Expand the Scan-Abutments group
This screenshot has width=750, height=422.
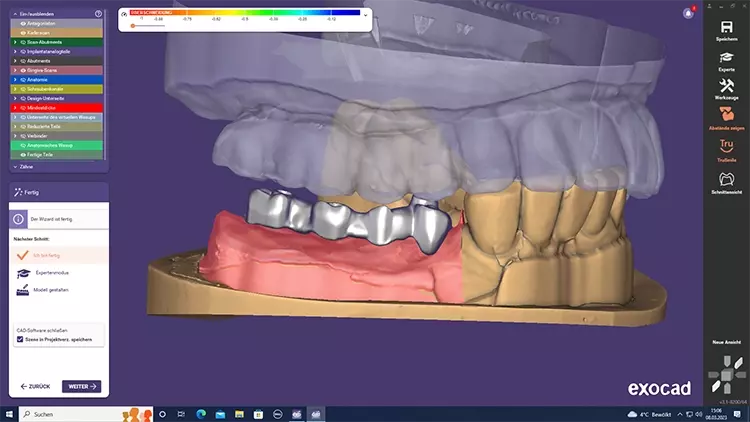point(16,42)
